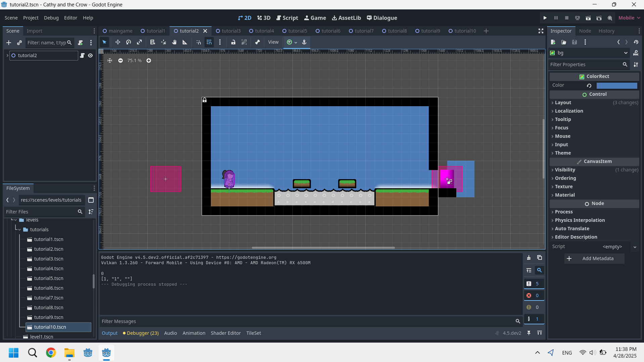Image resolution: width=644 pixels, height=362 pixels.
Task: Open tutorial2 scene script icon
Action: (82, 55)
